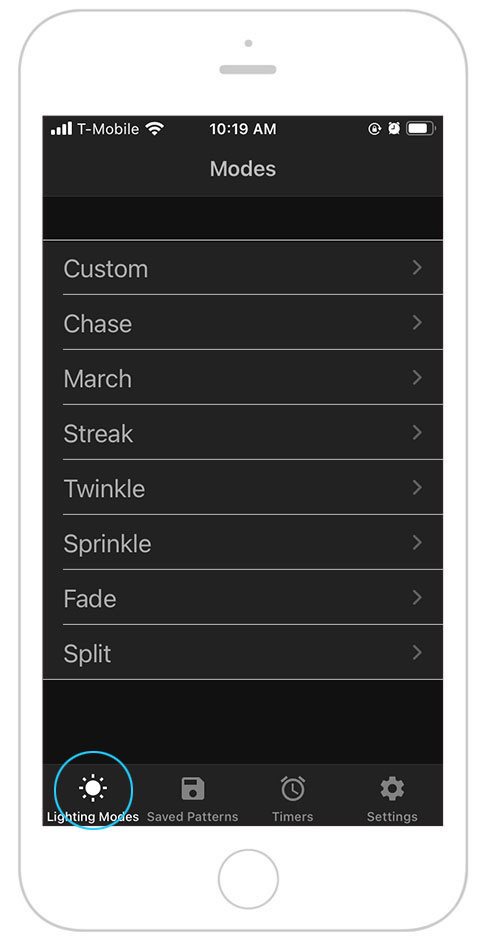486x939 pixels.
Task: Open Saved Patterns floppy disk icon
Action: [193, 789]
